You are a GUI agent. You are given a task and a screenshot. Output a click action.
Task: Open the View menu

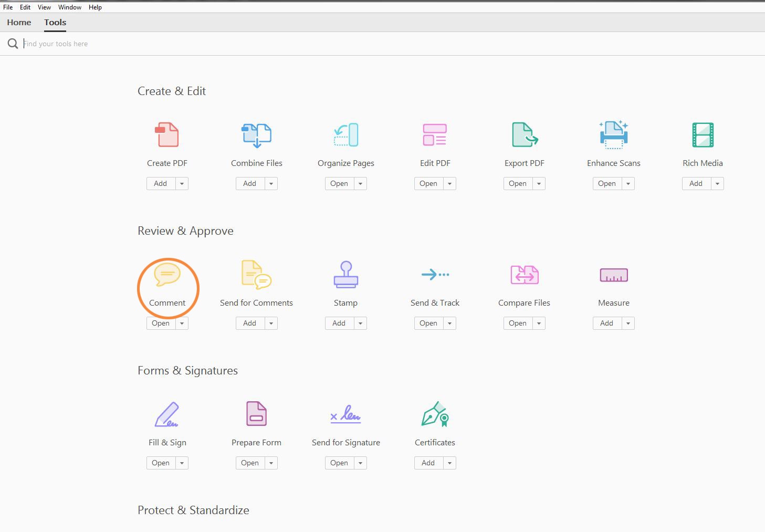coord(44,7)
